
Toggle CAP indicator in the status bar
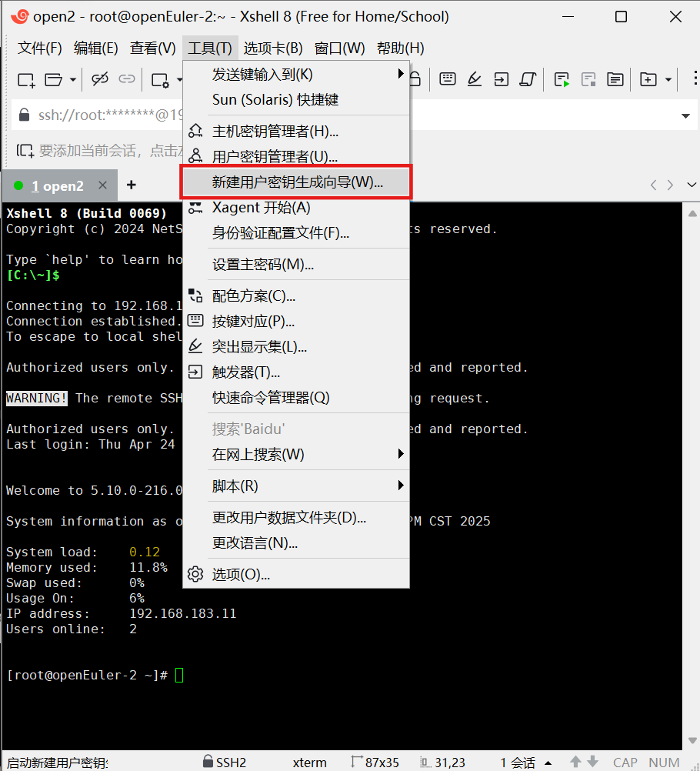click(x=625, y=763)
